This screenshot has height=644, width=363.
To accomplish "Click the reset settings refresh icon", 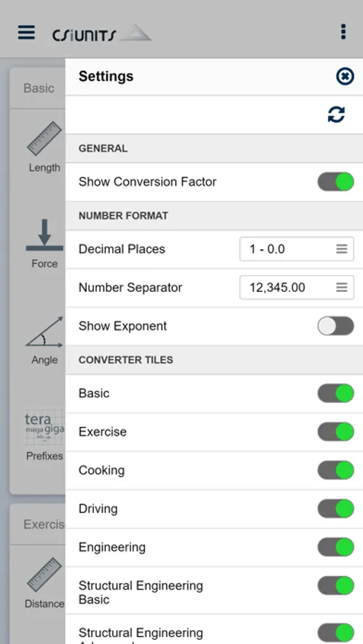I will (x=337, y=114).
